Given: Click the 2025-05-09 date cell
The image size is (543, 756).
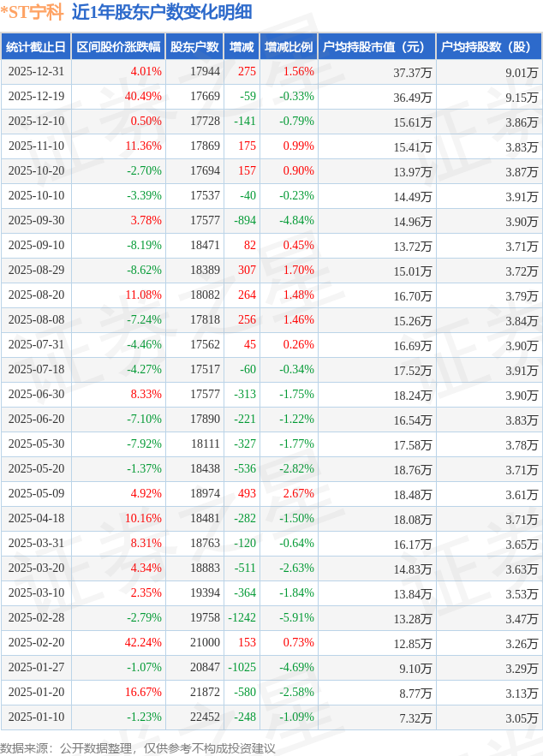Looking at the screenshot, I should pyautogui.click(x=36, y=494).
